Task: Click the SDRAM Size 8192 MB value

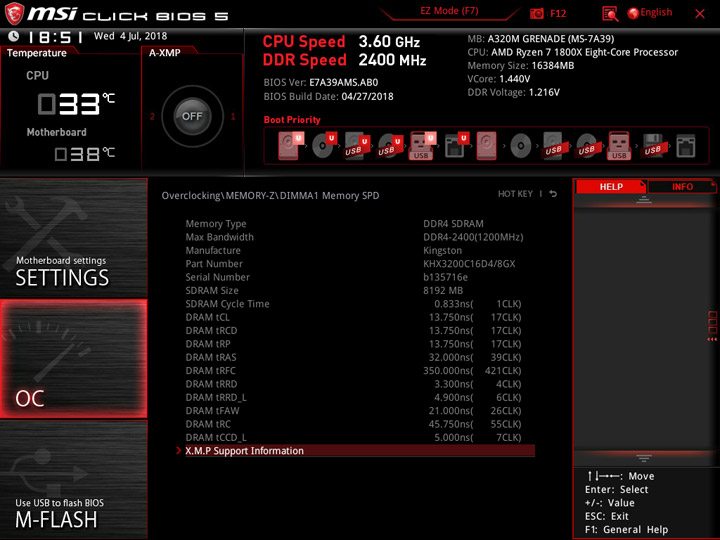Action: coord(443,290)
